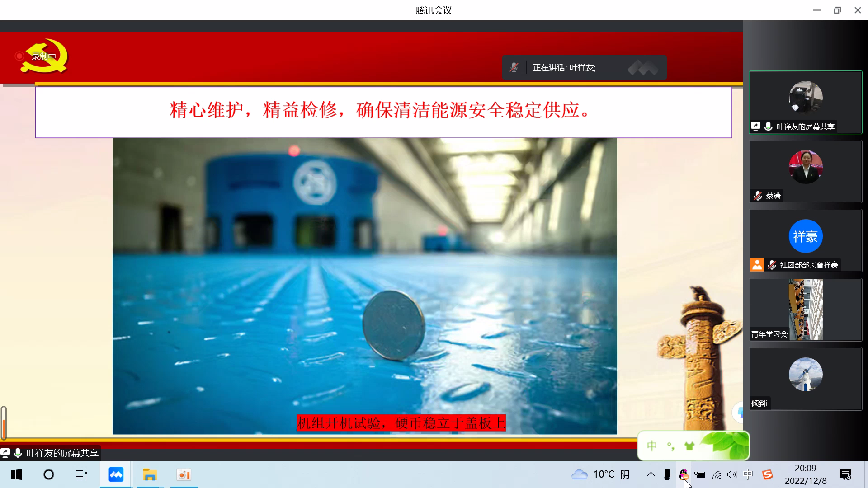The height and width of the screenshot is (488, 868).
Task: Click the microphone icon in the system tray
Action: (667, 474)
